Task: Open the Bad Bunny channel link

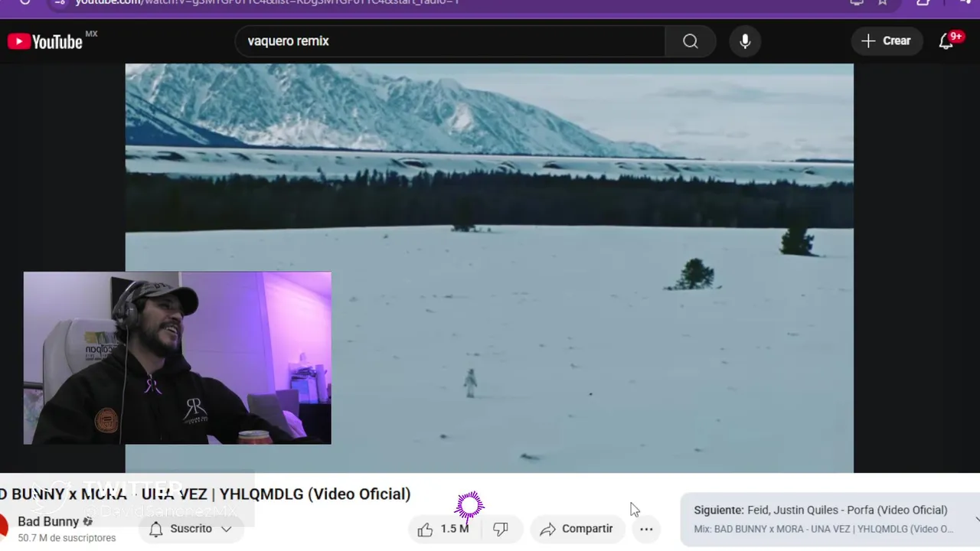Action: [x=48, y=522]
